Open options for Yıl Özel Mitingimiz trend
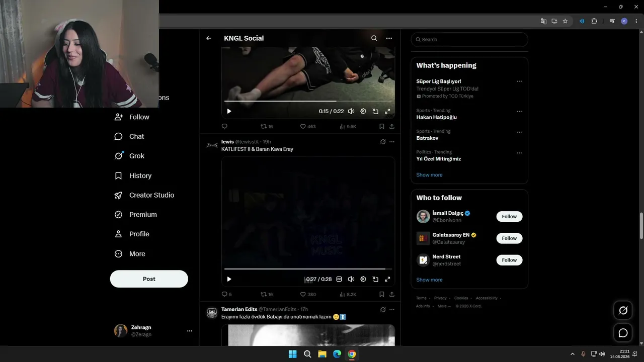 [x=519, y=153]
